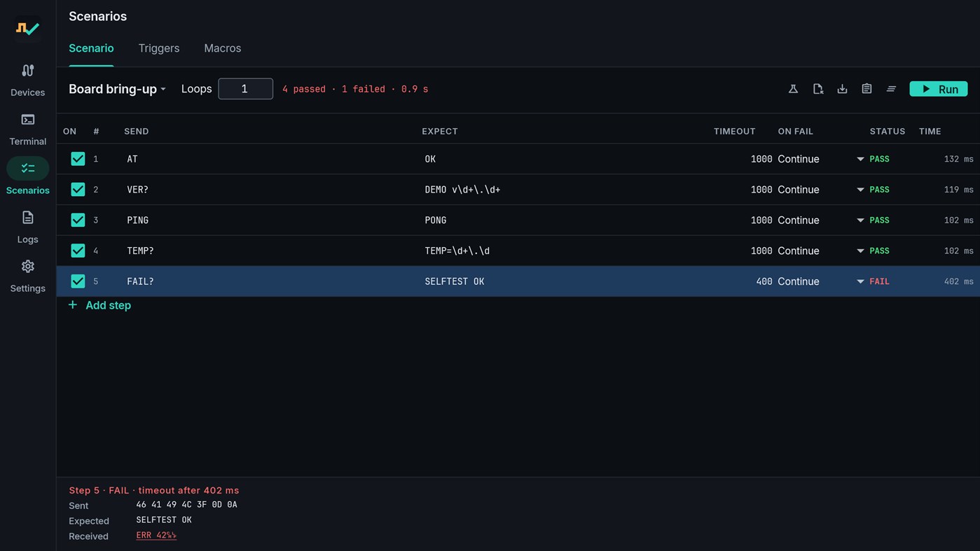Open the Devices section in sidebar

[28, 80]
